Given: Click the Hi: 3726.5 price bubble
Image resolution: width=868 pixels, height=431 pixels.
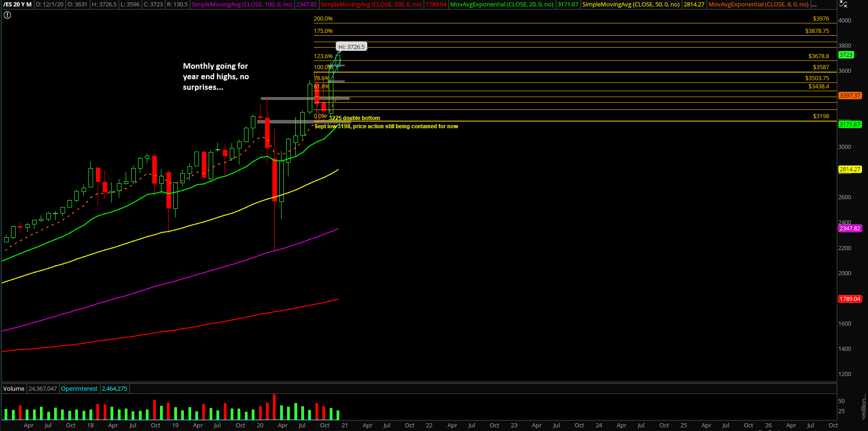Looking at the screenshot, I should (352, 47).
